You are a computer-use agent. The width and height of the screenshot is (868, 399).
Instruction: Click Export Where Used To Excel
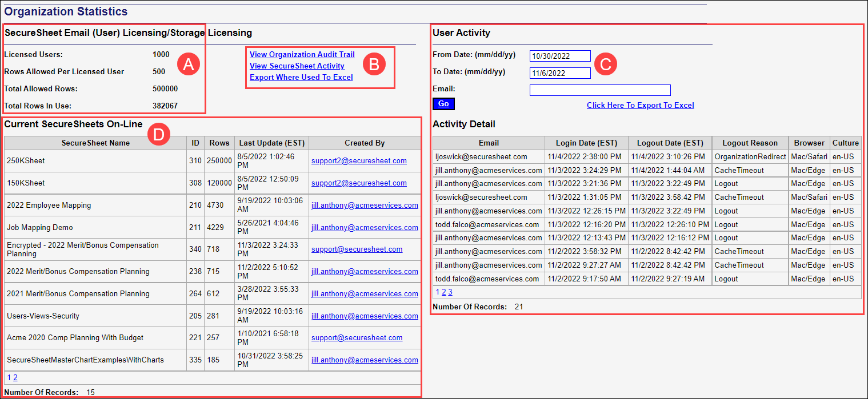click(x=301, y=77)
